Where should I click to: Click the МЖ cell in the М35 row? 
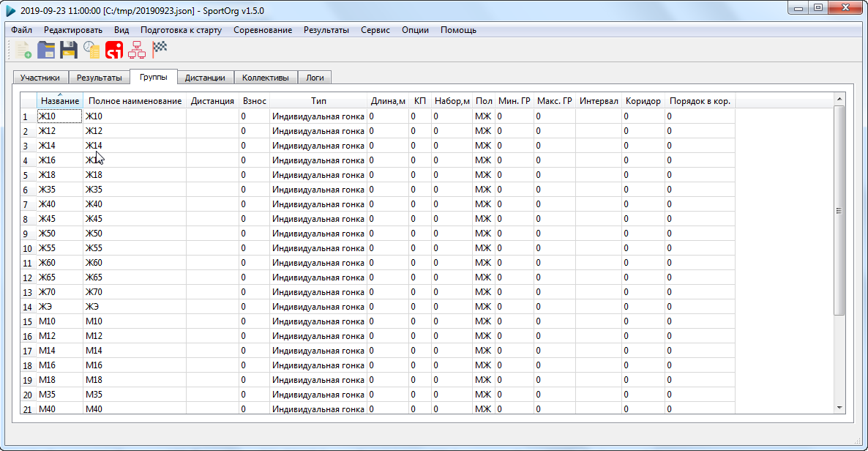484,395
